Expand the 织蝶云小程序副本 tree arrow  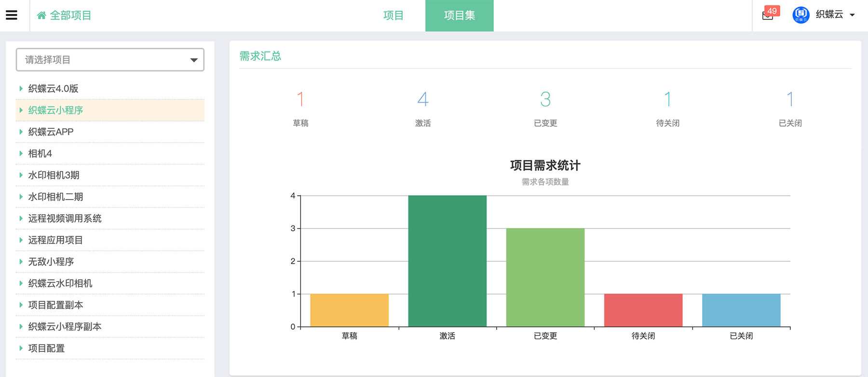click(21, 327)
